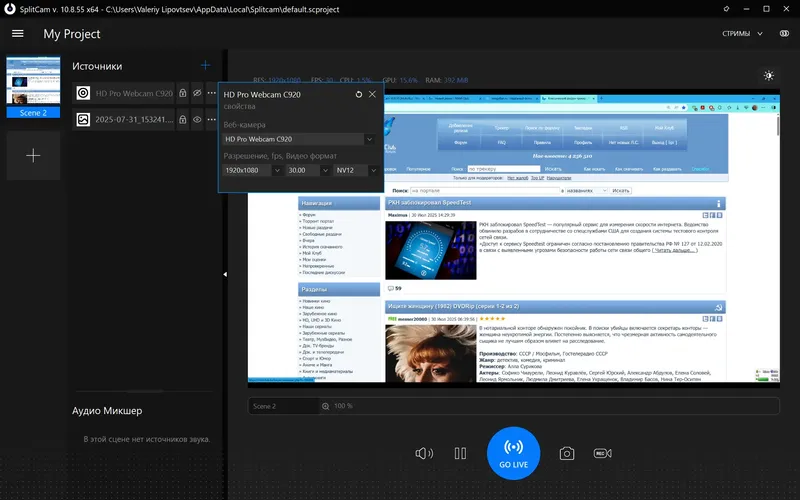Take a snapshot with camera icon

566,454
